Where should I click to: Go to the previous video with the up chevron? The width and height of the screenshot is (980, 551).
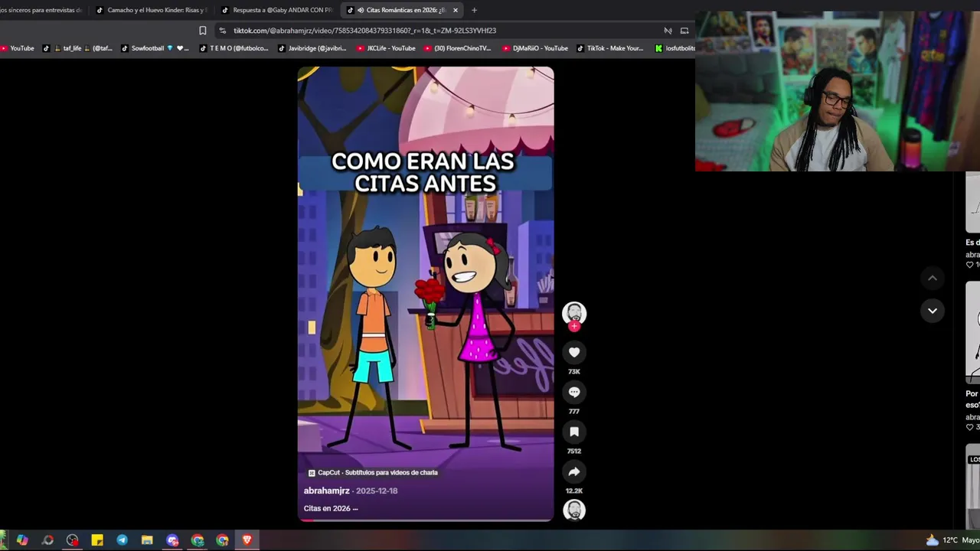coord(933,278)
